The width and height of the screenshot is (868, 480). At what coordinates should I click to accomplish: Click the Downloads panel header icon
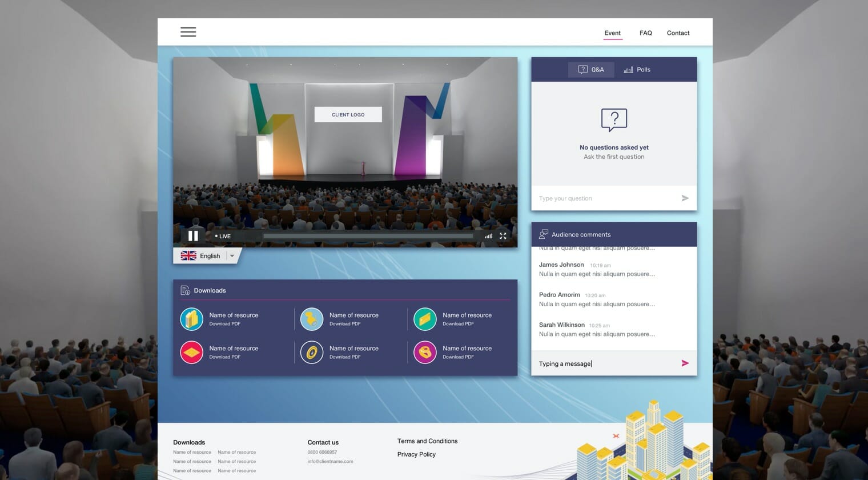pos(185,290)
